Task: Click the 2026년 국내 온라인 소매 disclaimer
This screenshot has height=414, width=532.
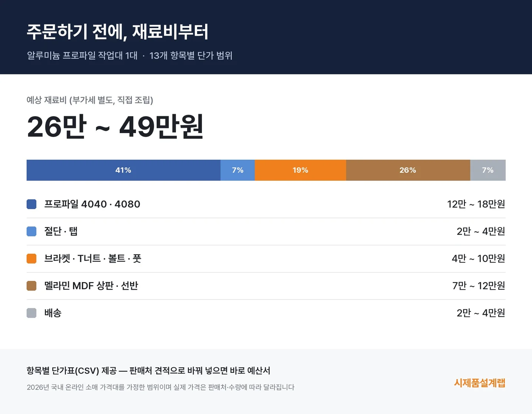Action: coord(160,387)
